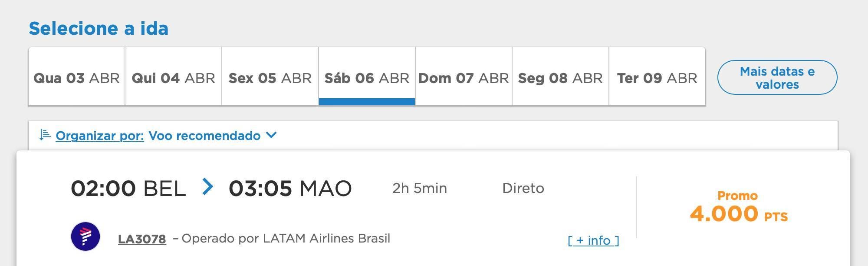The image size is (868, 266).
Task: Select the Qui 04 ABR date tab
Action: [174, 76]
